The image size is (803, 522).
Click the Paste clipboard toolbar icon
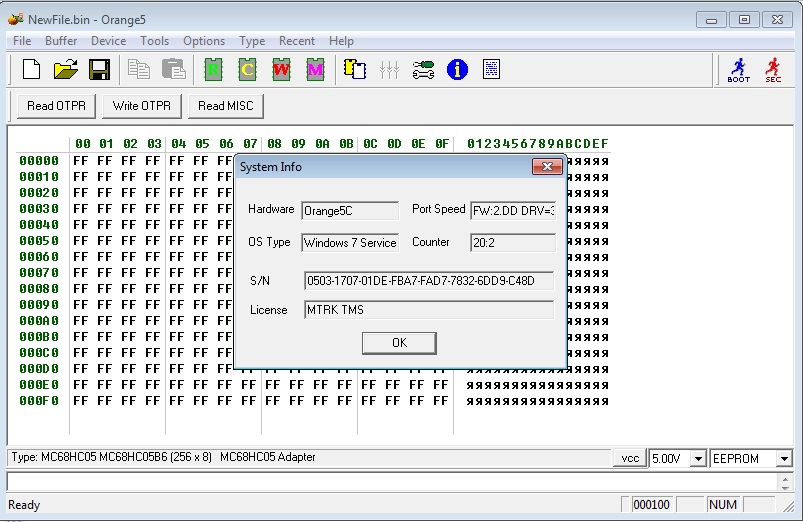pyautogui.click(x=174, y=69)
